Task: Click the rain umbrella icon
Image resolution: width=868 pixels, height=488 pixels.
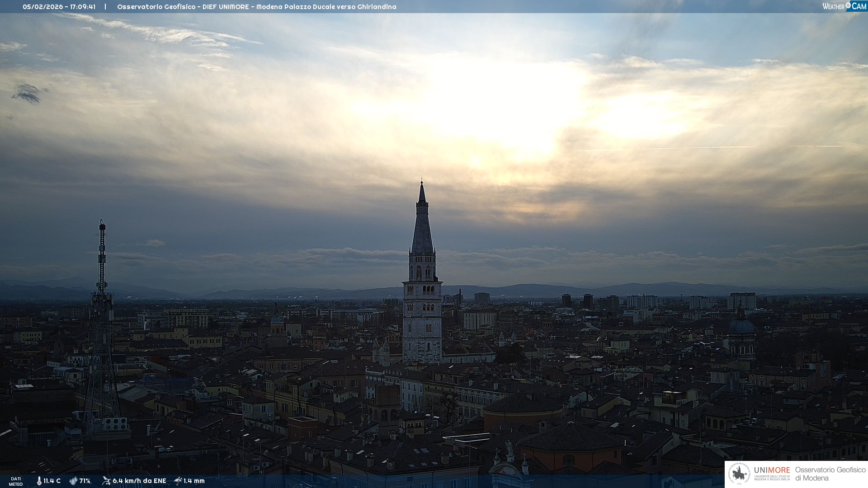Action: tap(178, 481)
